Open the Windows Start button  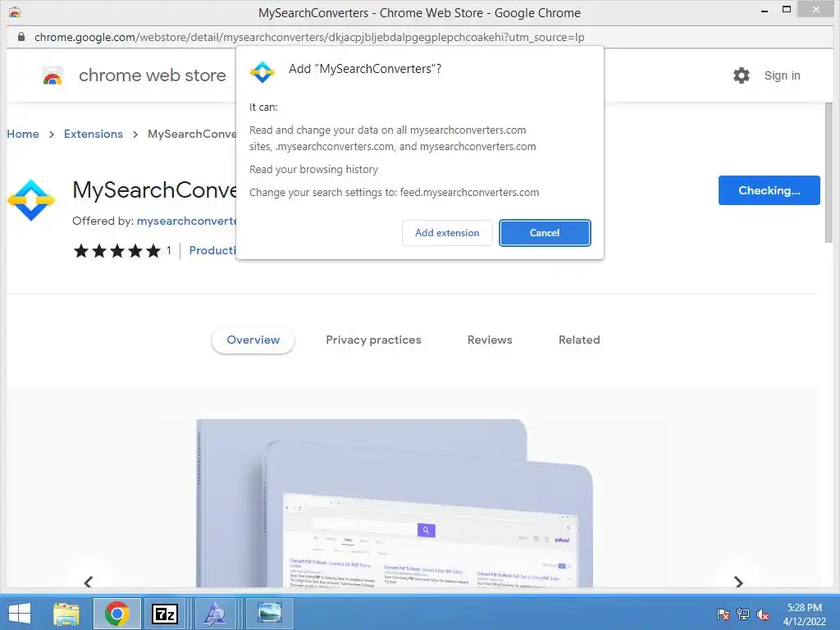pos(20,614)
